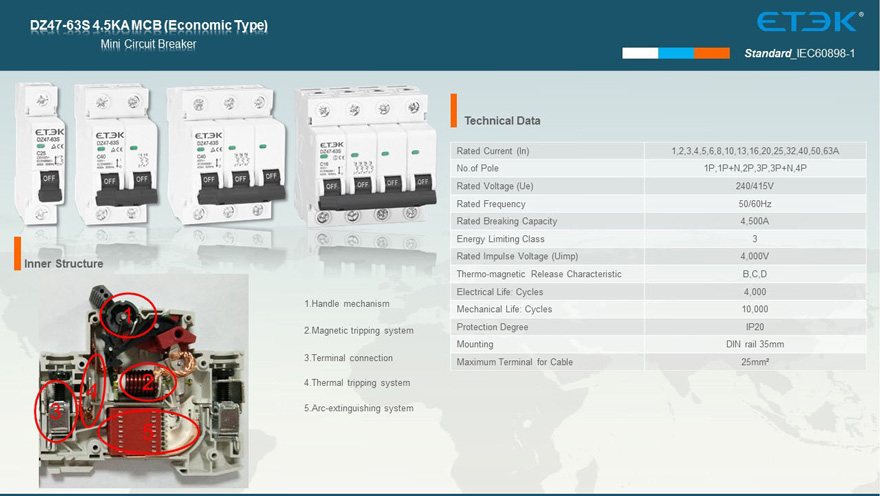Select the two-pole breaker product image
This screenshot has width=880, height=496.
117,155
